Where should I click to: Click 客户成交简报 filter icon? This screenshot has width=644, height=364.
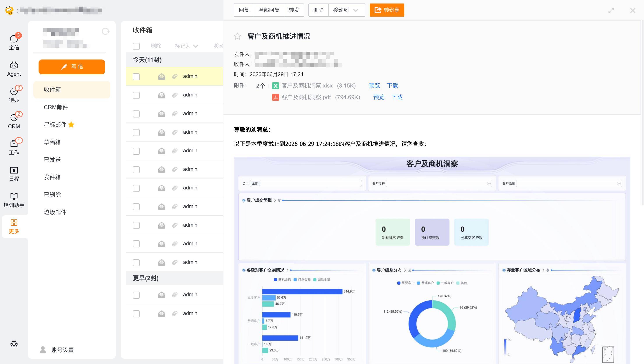279,200
